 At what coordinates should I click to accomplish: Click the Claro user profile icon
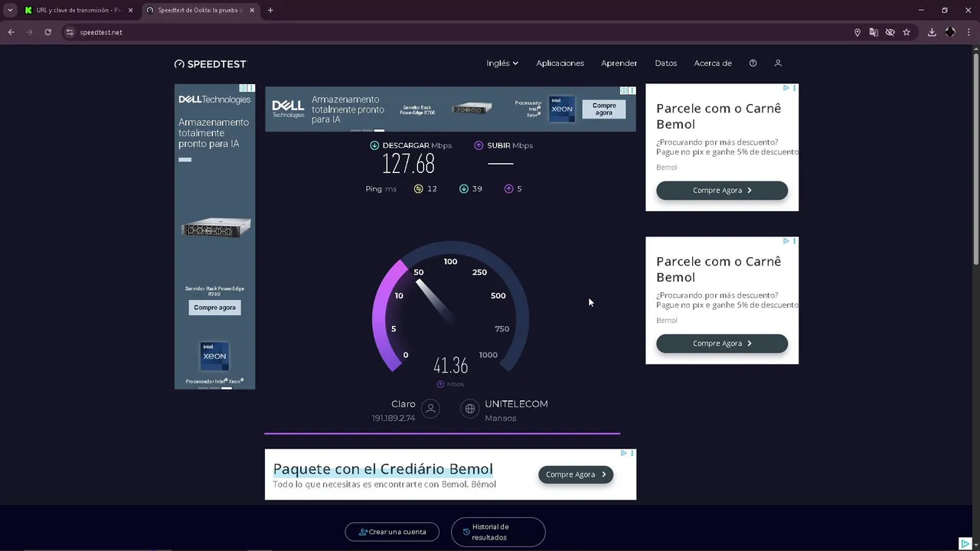click(430, 409)
